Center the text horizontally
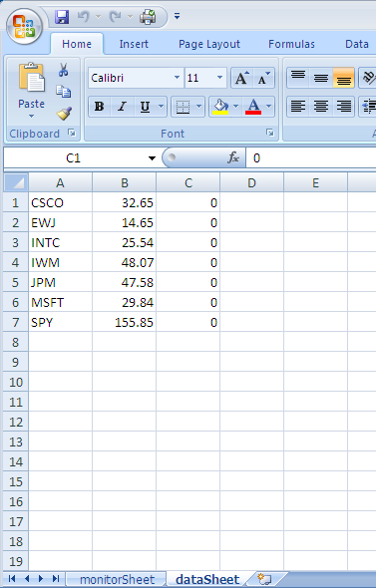376x588 pixels. [x=321, y=107]
